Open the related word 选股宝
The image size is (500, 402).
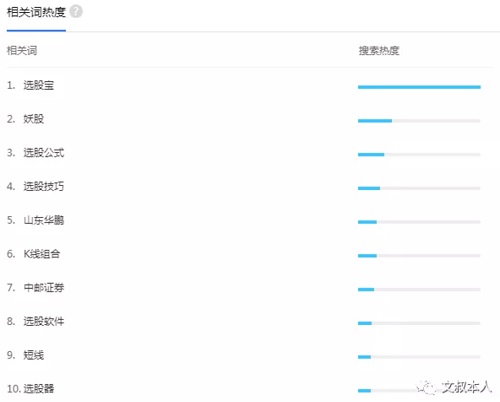[39, 85]
